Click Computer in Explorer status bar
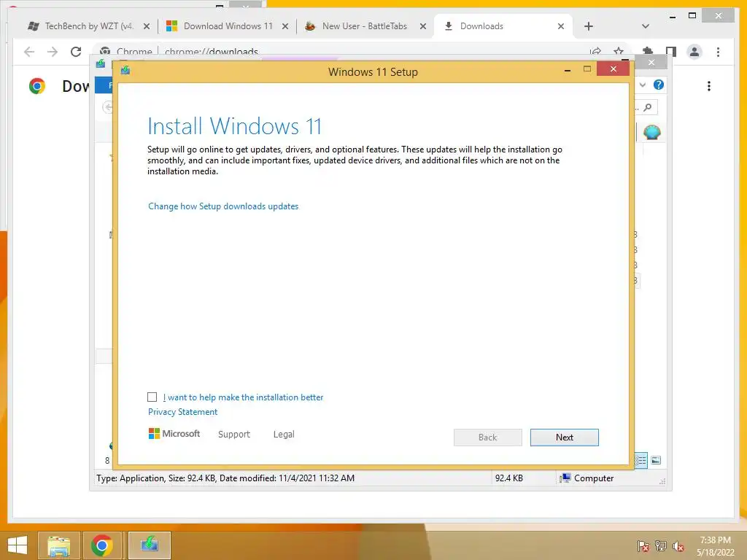The image size is (747, 560). point(587,478)
